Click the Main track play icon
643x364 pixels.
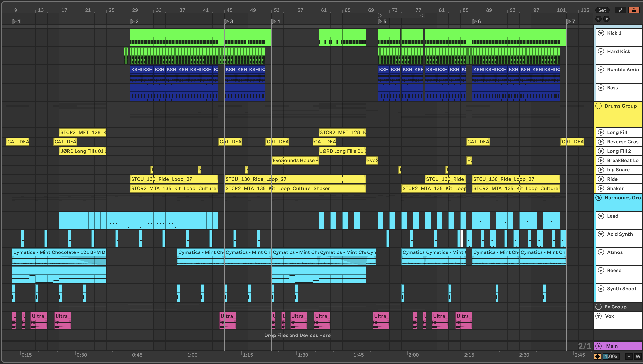(599, 346)
